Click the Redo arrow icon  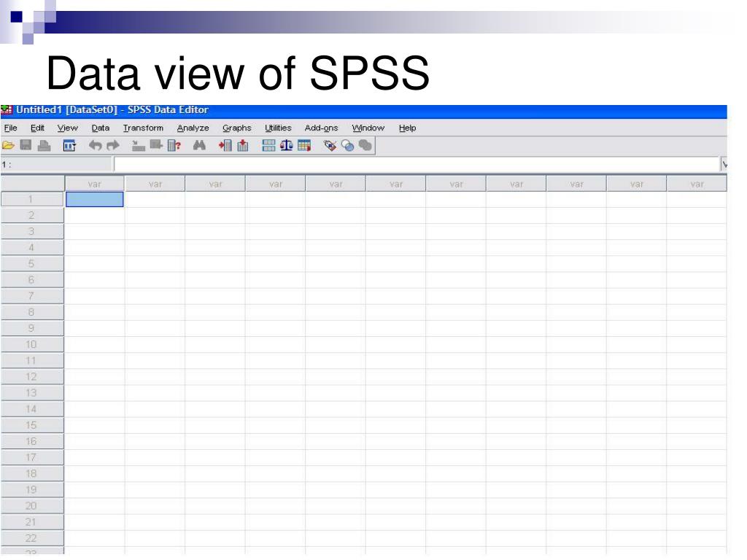113,146
